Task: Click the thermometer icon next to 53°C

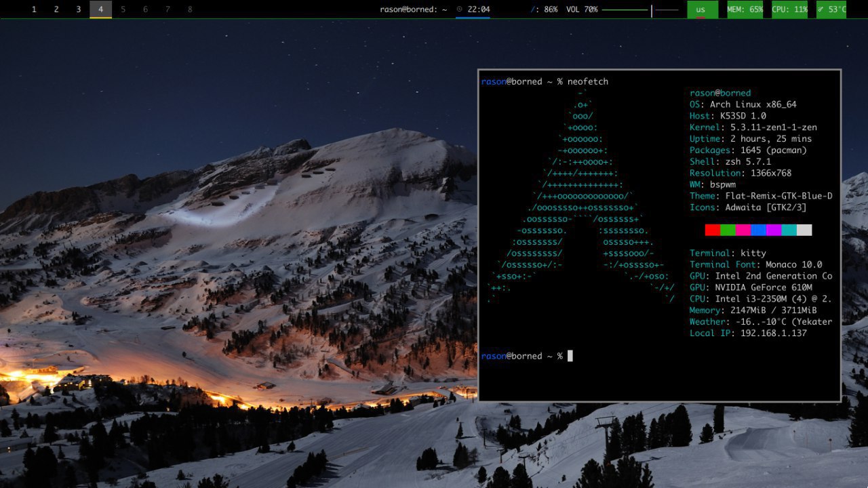Action: [x=821, y=9]
